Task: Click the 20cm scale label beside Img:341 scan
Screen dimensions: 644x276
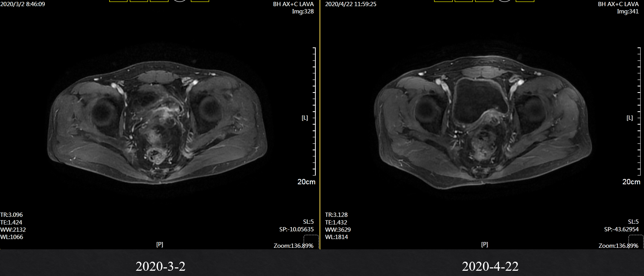Action: (631, 182)
